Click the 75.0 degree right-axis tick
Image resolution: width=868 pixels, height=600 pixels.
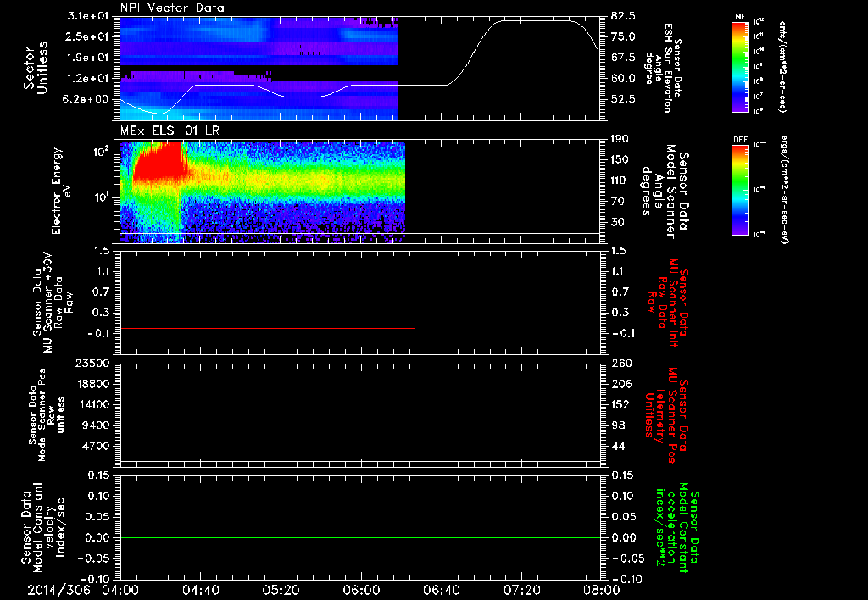[623, 36]
